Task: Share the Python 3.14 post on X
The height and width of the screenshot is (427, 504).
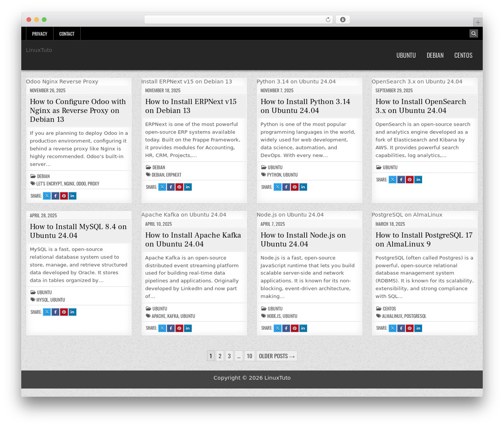Action: [278, 187]
